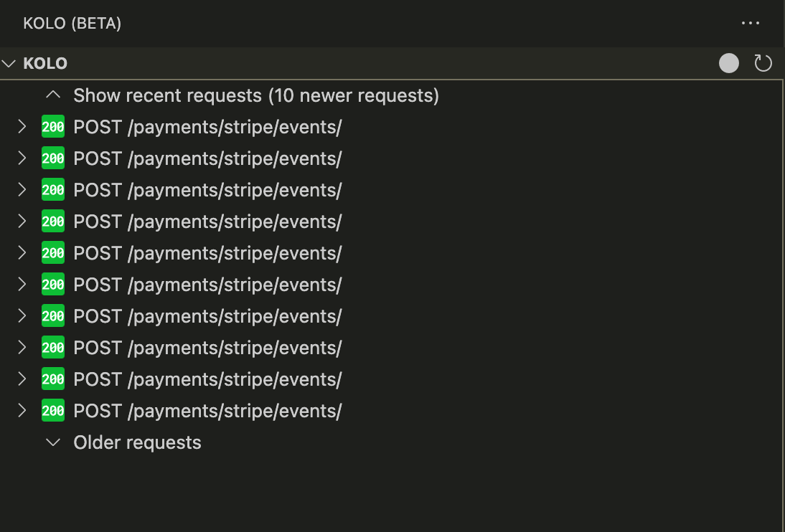The width and height of the screenshot is (785, 532).
Task: Select the last POST /payments/stripe/events/ entry text
Action: [x=207, y=411]
